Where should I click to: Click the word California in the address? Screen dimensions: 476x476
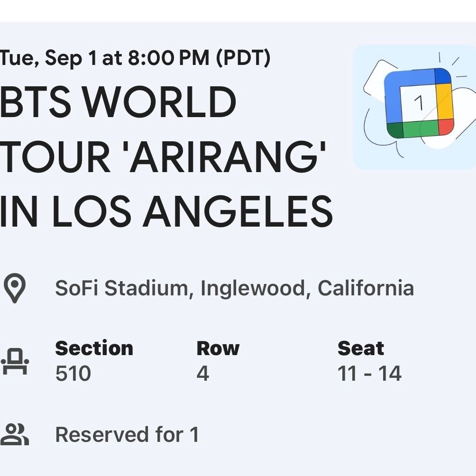[x=366, y=288]
